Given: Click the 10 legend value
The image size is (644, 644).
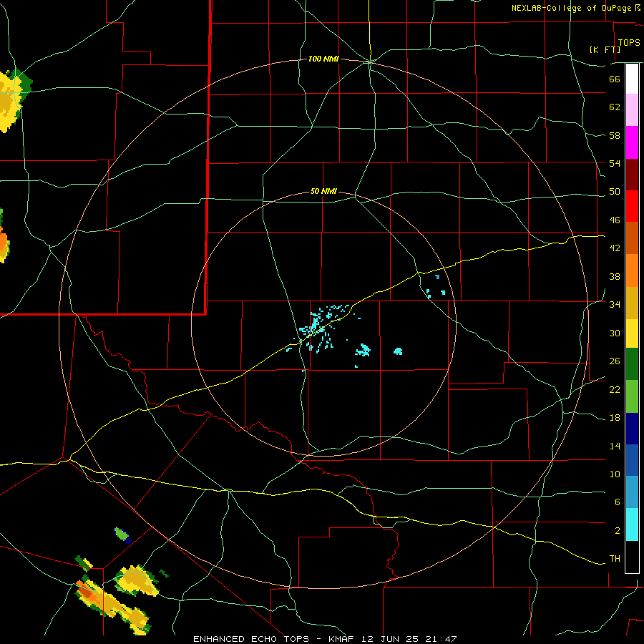Looking at the screenshot, I should (x=615, y=474).
